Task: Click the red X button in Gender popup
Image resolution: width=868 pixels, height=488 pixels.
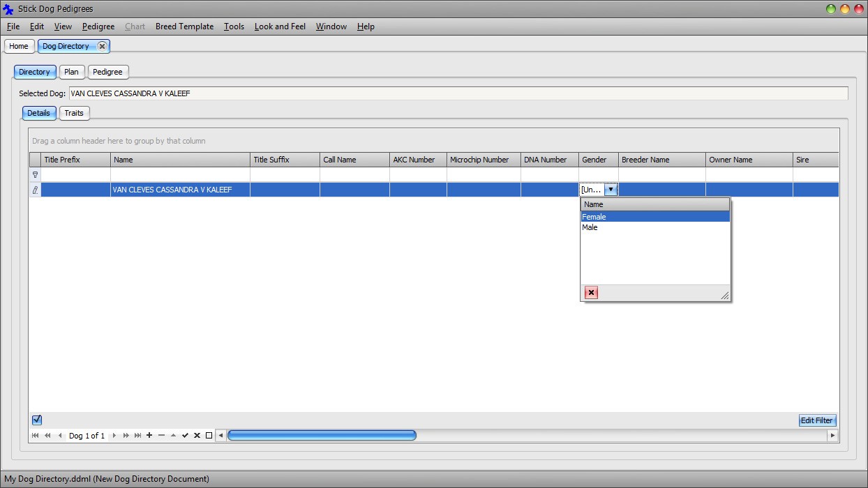Action: tap(591, 293)
